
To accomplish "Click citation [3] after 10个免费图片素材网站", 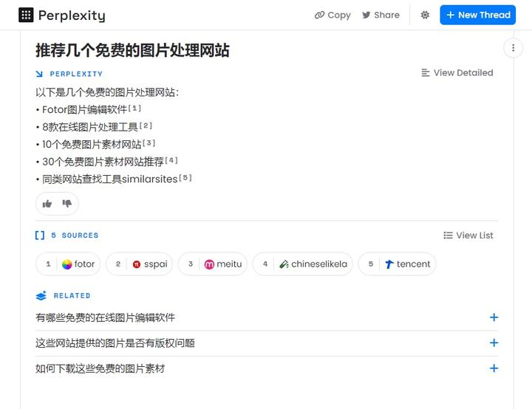I will (x=149, y=143).
